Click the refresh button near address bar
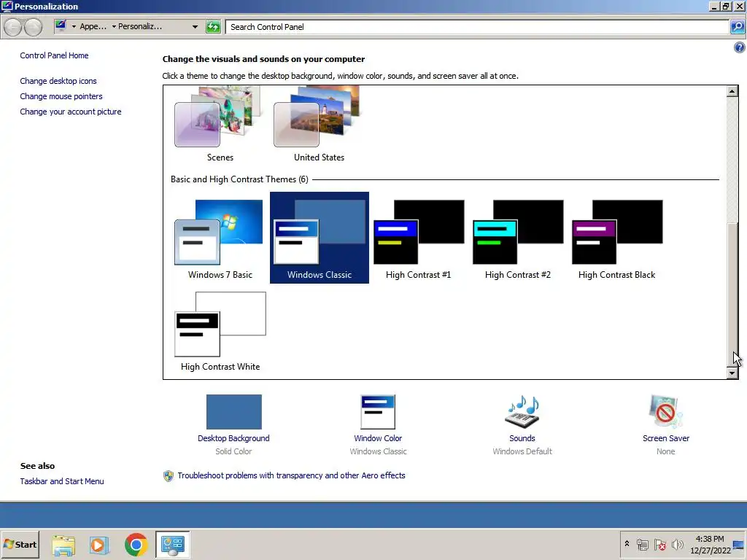Screen dimensions: 747x560 [x=213, y=27]
